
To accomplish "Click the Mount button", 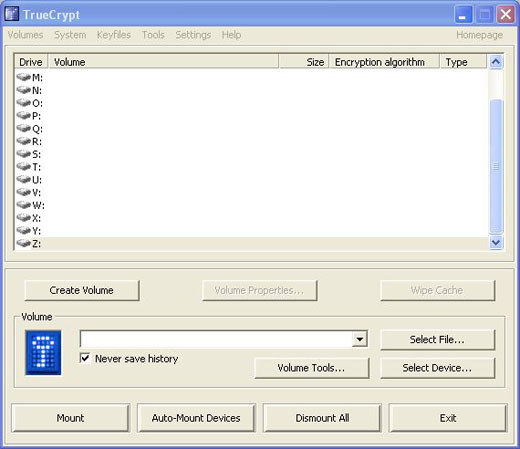I will [x=70, y=418].
